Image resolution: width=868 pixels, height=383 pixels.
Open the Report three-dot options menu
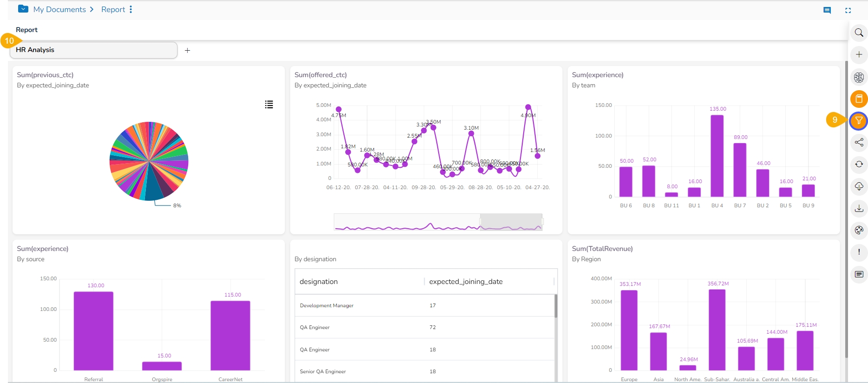coord(131,9)
